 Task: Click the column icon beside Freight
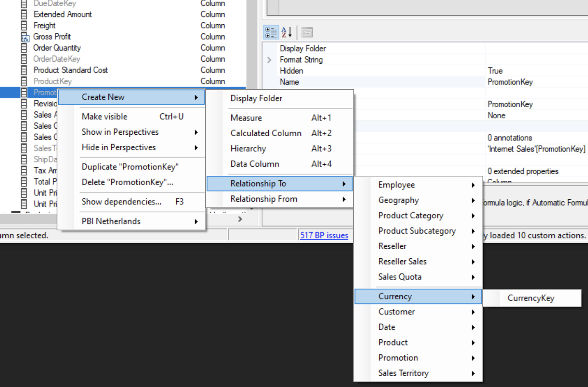[24, 25]
